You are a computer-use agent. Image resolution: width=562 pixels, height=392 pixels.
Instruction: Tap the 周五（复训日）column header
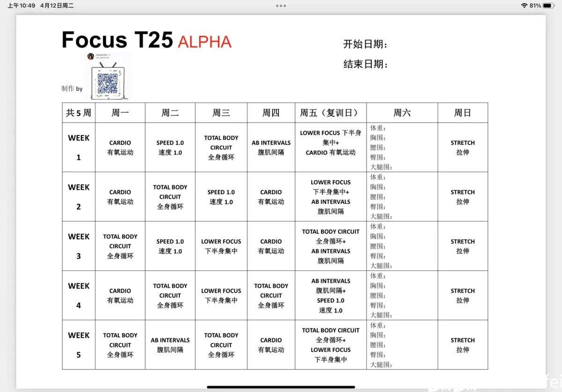coord(331,113)
